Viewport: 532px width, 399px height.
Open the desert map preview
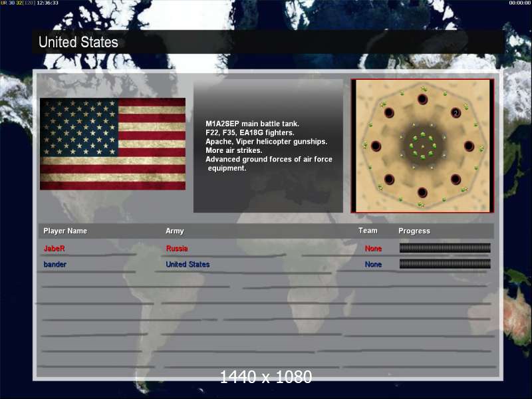pyautogui.click(x=422, y=146)
